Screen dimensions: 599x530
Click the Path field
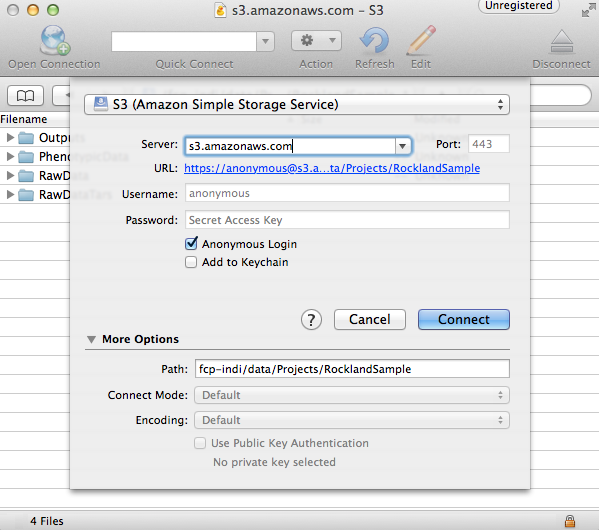click(352, 369)
